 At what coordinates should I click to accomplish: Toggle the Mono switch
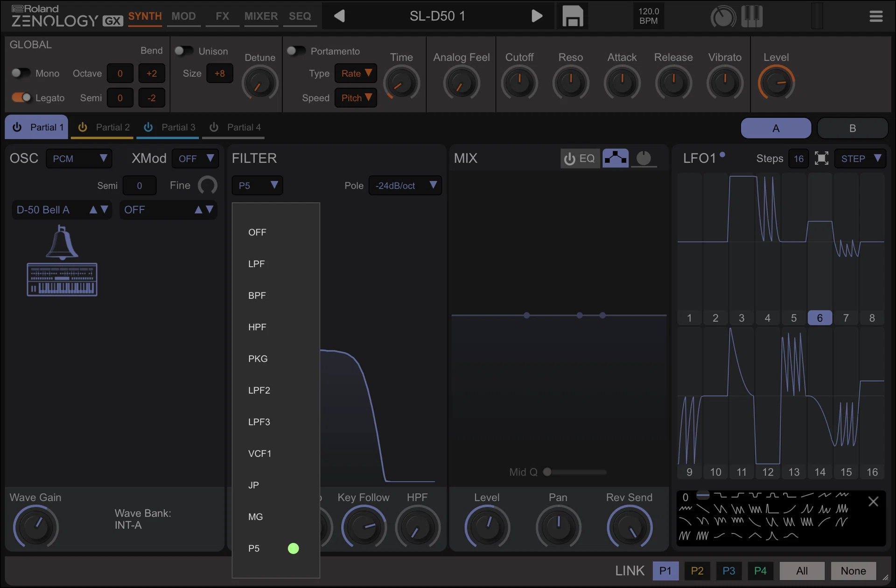(x=21, y=73)
